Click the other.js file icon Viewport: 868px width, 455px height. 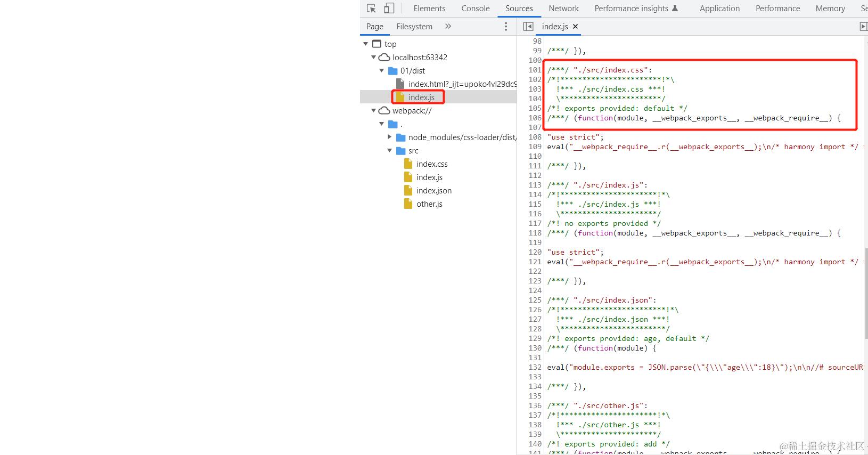click(x=408, y=204)
